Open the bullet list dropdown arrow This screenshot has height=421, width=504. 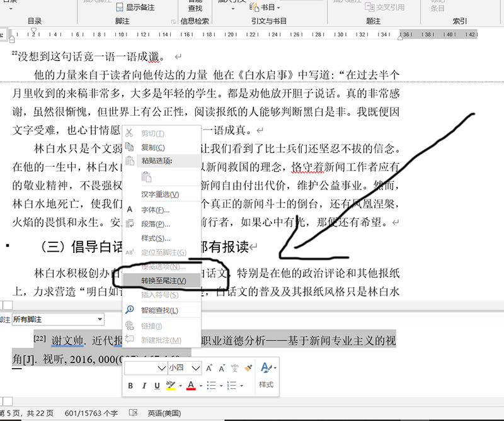(x=221, y=385)
